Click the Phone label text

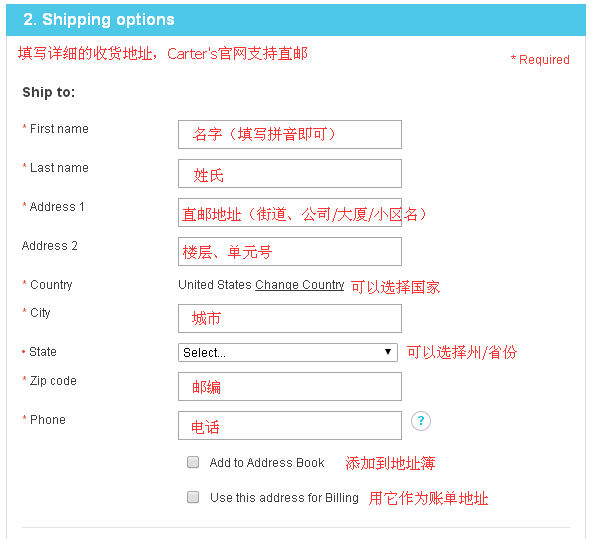tap(48, 420)
